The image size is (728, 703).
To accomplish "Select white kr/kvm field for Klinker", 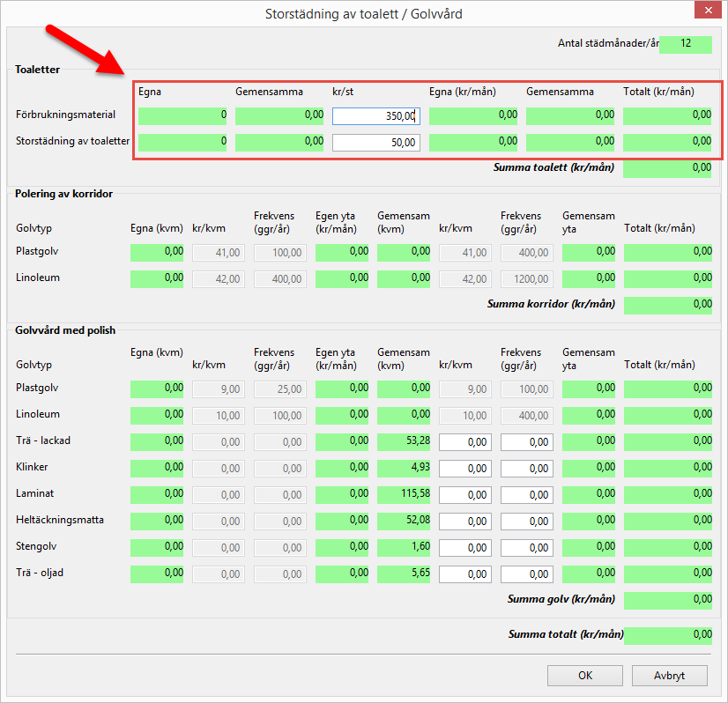I will 465,468.
